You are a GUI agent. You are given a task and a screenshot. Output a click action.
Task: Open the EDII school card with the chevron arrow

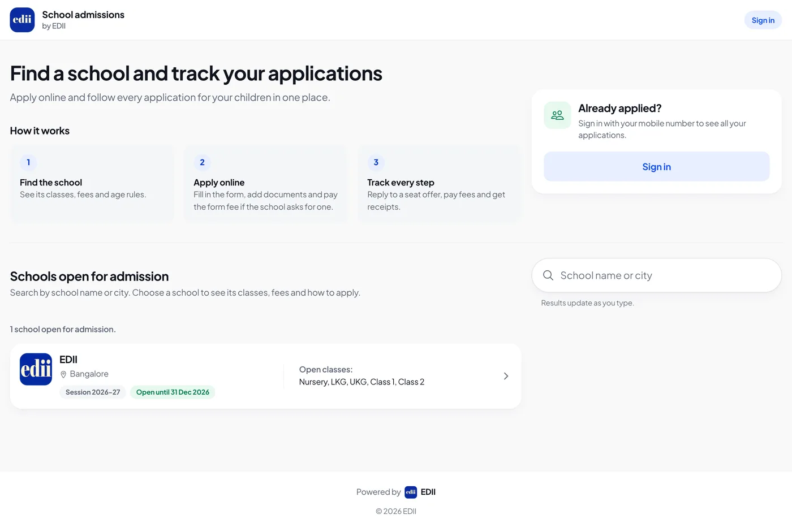tap(506, 376)
